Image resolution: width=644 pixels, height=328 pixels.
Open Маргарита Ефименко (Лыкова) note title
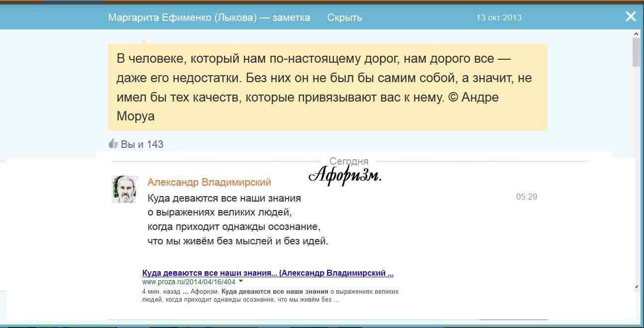tap(209, 17)
